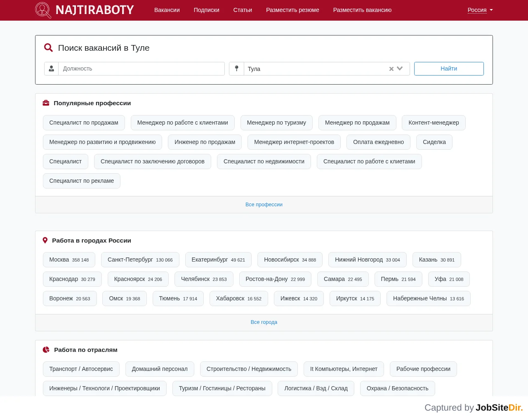
Task: Choose Инженер по продажам profession
Action: [205, 142]
